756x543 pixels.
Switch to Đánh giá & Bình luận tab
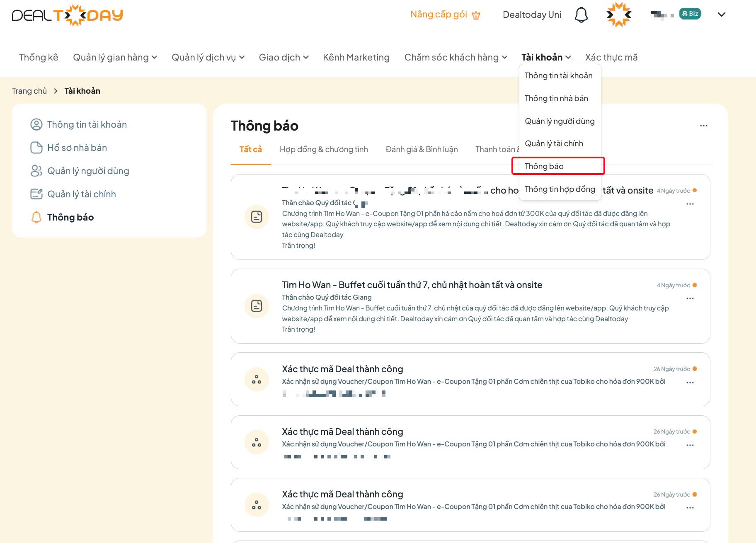(422, 149)
